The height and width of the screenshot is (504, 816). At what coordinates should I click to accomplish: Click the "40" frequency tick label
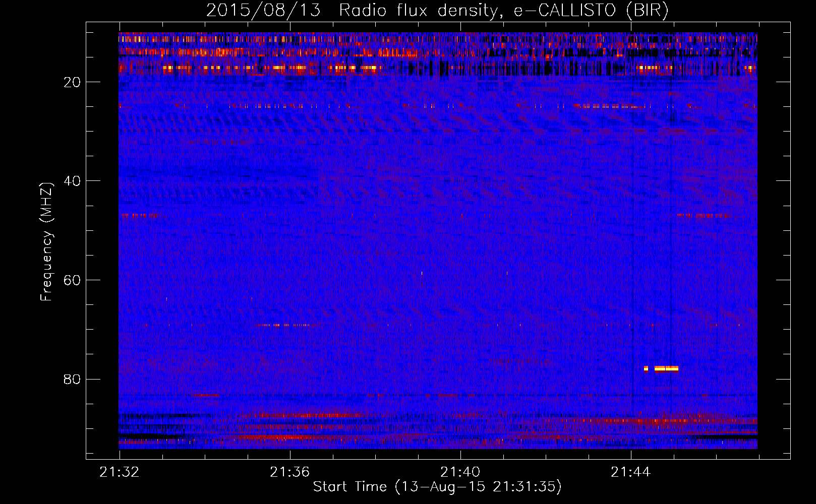tap(72, 181)
